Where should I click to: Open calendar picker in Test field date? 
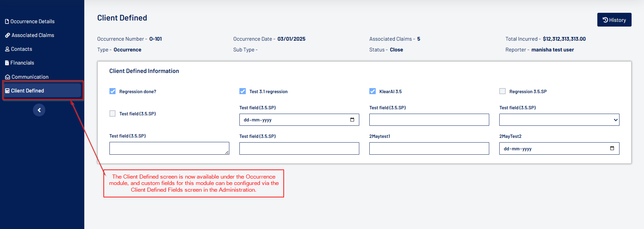[352, 120]
